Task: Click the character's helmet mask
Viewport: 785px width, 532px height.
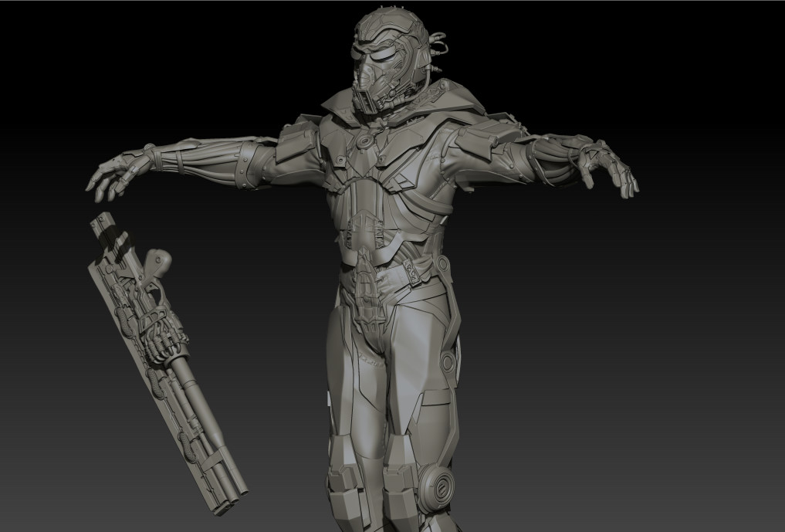Action: [393, 60]
